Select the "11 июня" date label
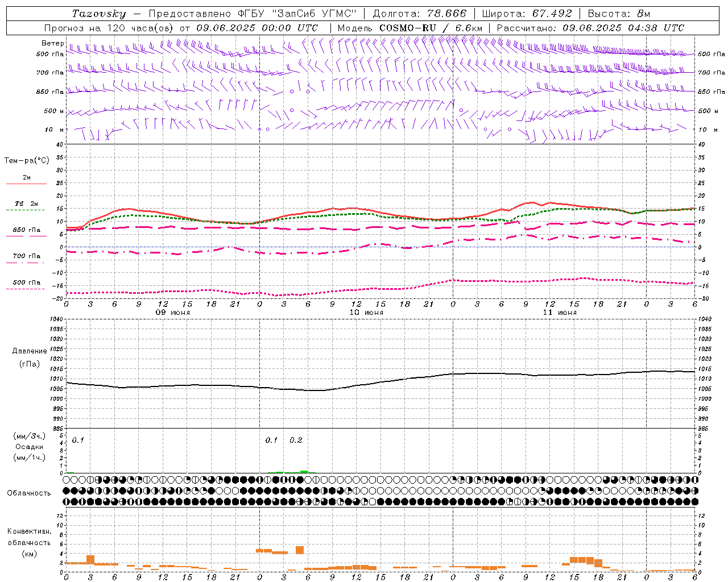The width and height of the screenshot is (728, 582). click(560, 313)
